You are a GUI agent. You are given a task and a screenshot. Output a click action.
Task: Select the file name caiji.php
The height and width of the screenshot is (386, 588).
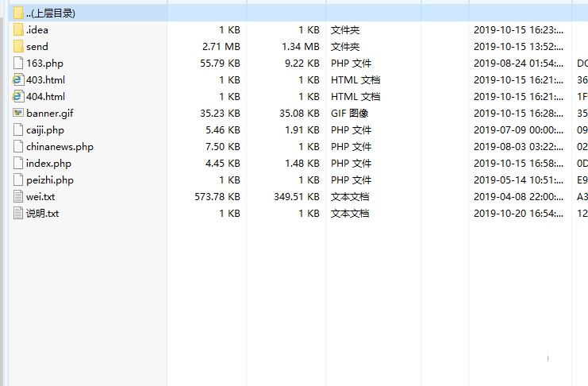[45, 130]
